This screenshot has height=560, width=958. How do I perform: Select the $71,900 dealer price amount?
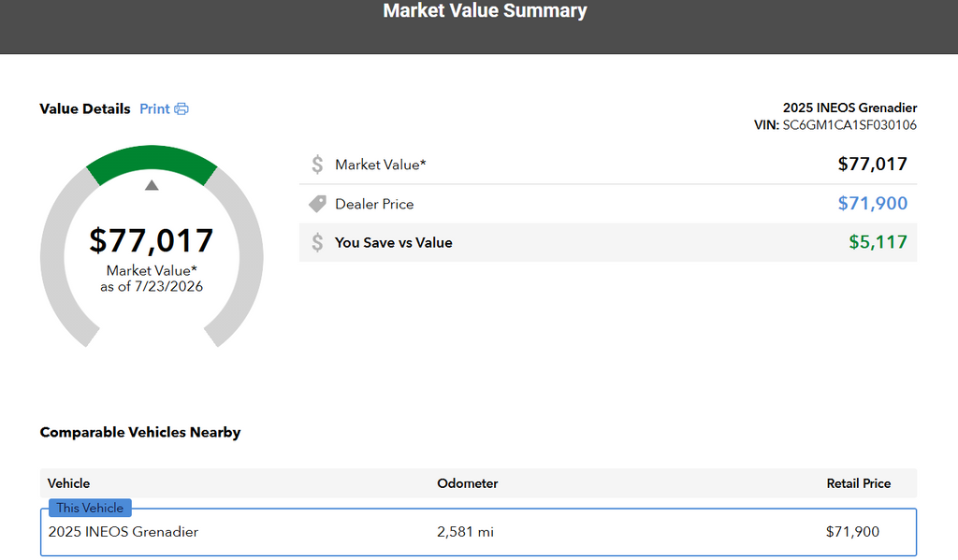(x=873, y=204)
